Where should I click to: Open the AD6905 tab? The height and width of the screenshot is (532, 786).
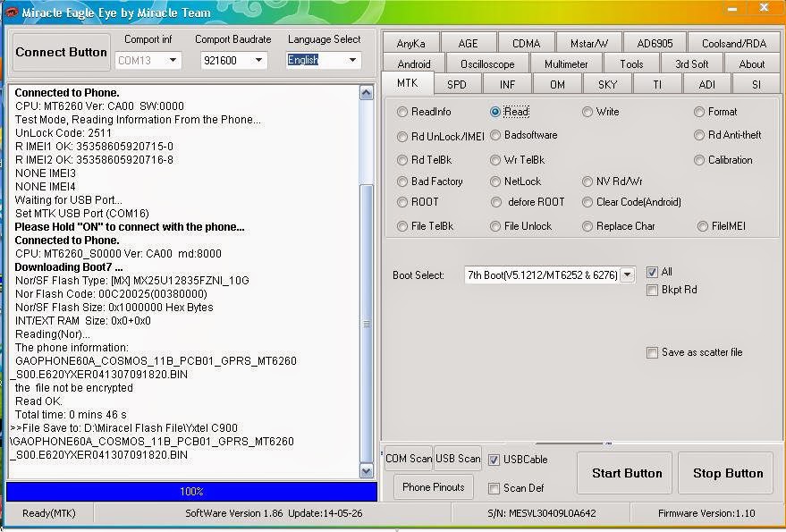[x=655, y=44]
